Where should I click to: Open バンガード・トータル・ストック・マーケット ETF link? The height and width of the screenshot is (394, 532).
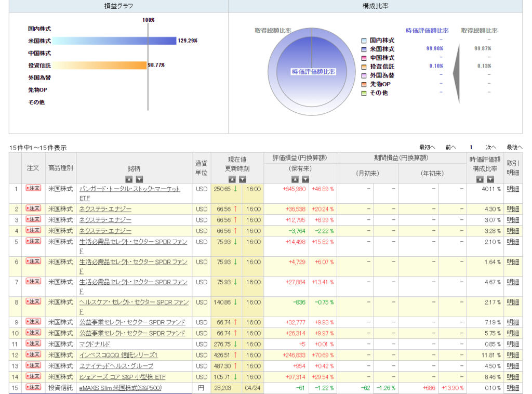(129, 189)
